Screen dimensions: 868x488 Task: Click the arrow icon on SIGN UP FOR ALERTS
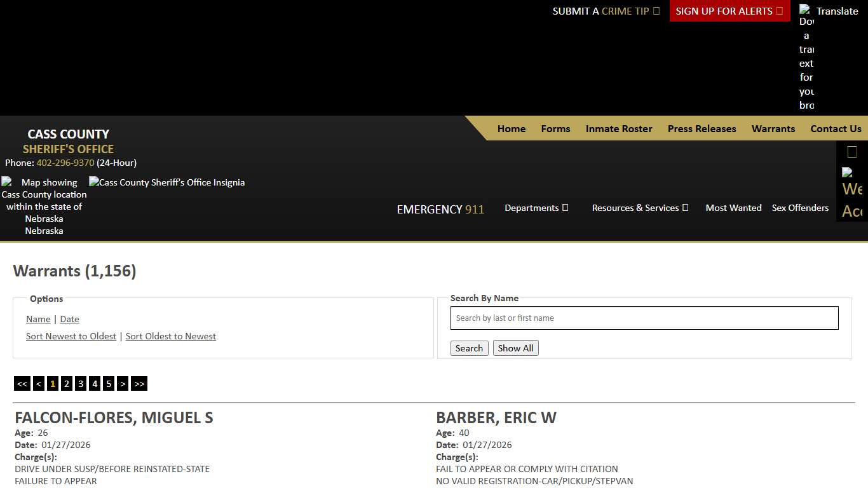point(778,11)
